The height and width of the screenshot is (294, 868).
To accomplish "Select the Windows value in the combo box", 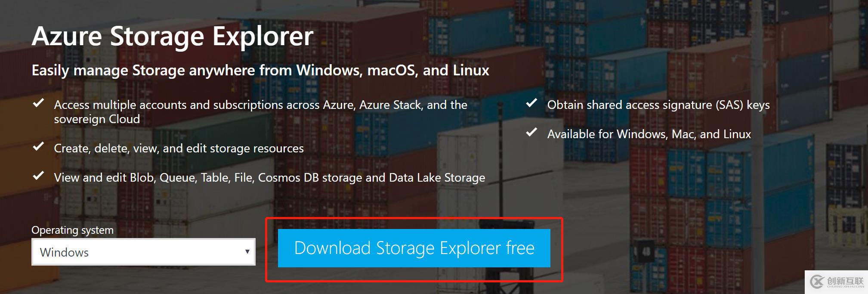I will click(64, 252).
